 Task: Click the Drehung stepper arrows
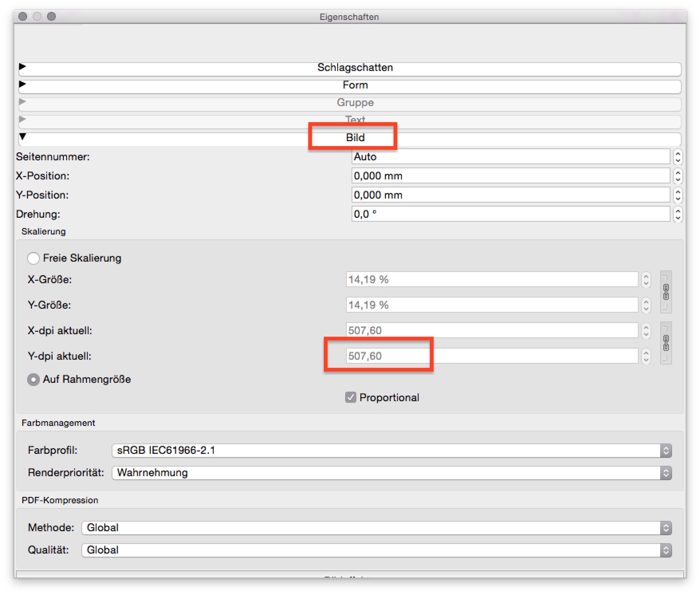[678, 214]
